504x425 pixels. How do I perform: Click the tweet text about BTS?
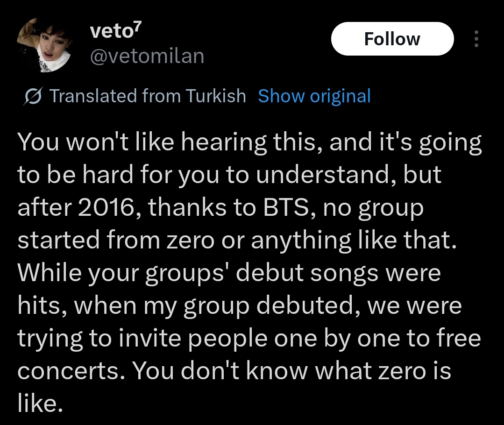coord(249,273)
